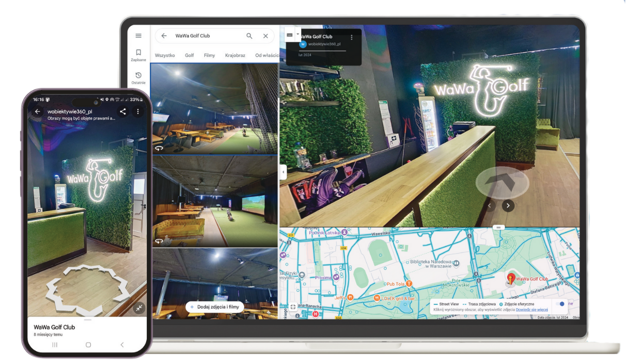Select the Golf photo category tab
The image size is (626, 364).
[x=190, y=55]
